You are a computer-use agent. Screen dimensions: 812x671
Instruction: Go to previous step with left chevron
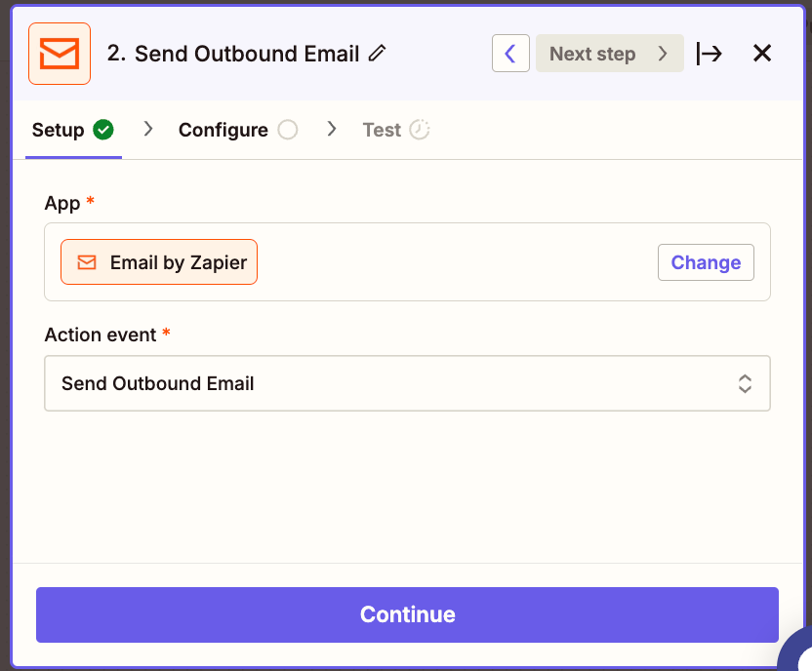[x=510, y=54]
